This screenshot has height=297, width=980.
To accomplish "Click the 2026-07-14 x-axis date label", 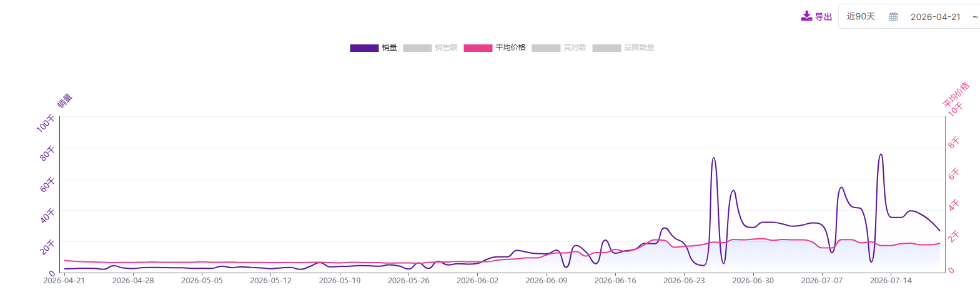I will click(891, 281).
